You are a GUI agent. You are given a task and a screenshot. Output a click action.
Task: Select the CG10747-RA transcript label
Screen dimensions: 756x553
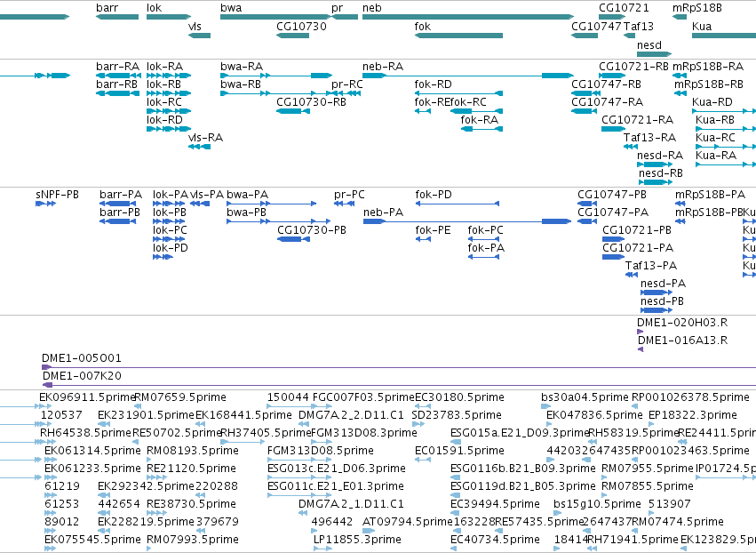click(x=607, y=102)
